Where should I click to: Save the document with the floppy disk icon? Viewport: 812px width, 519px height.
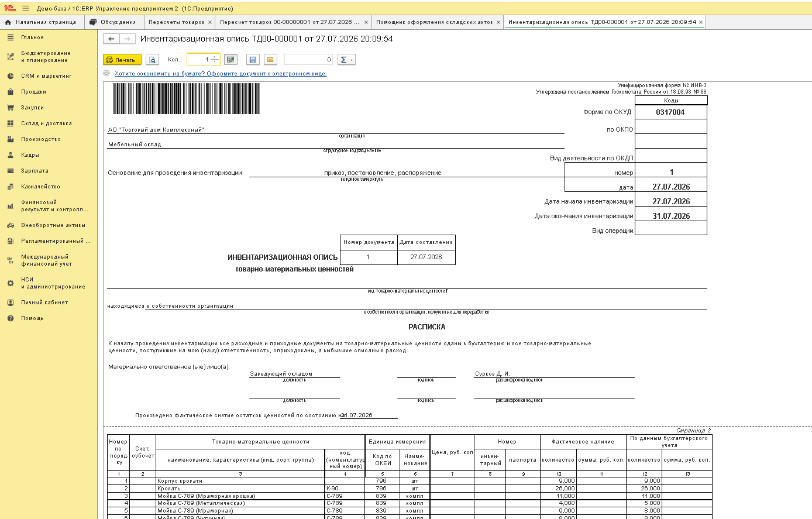253,60
